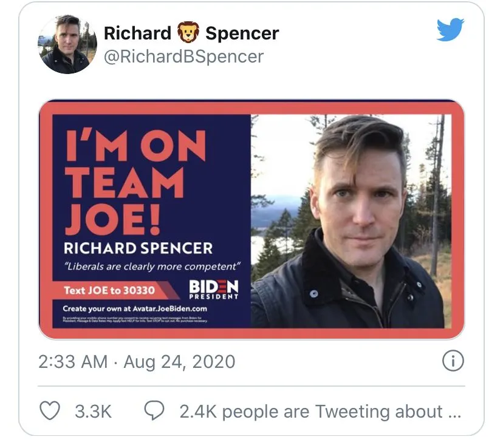Screen dimensions: 503x448
Task: Click the reply speech bubble icon
Action: [154, 411]
